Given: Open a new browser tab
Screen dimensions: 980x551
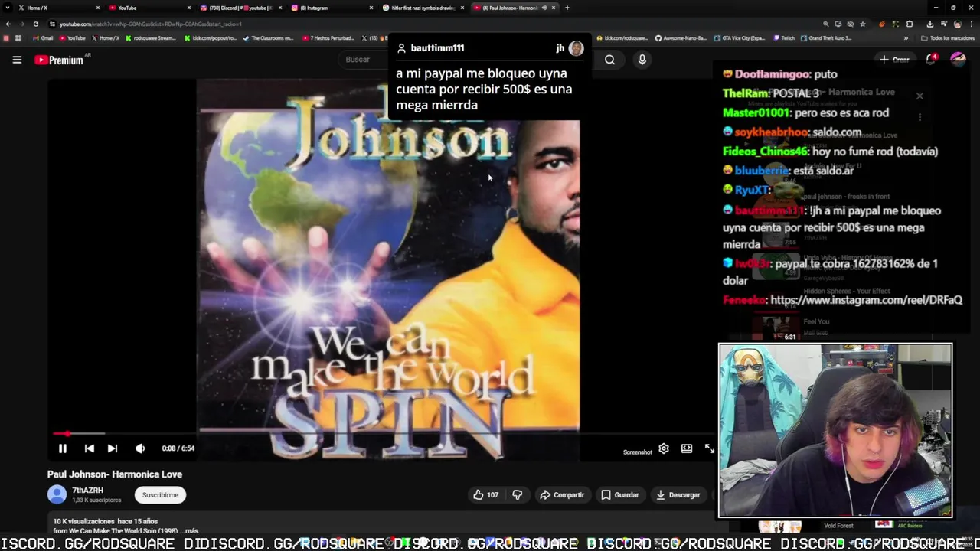Looking at the screenshot, I should (x=567, y=8).
